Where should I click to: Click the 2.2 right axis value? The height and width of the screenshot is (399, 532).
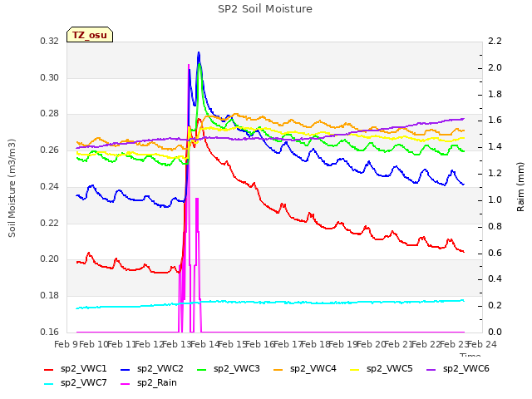click(x=495, y=42)
